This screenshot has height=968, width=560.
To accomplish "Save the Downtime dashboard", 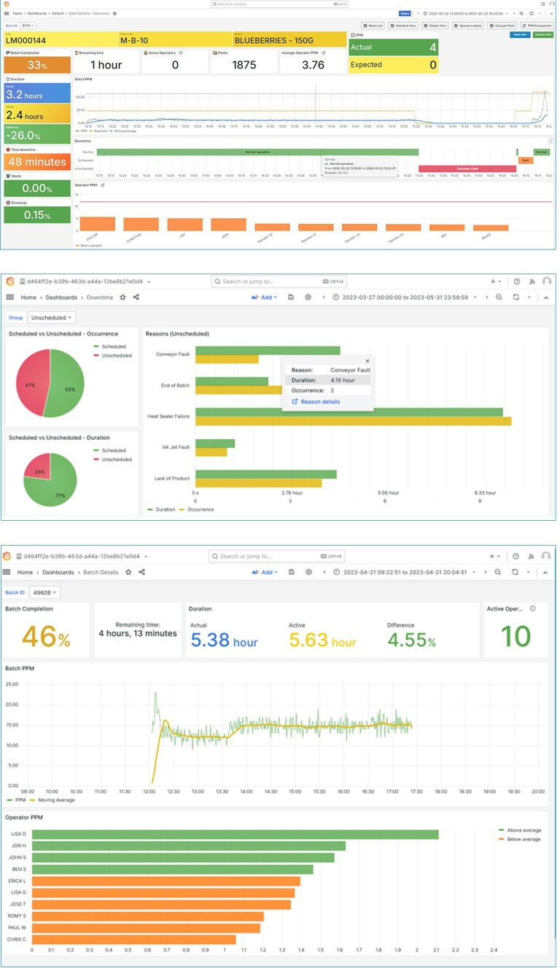I will point(291,298).
